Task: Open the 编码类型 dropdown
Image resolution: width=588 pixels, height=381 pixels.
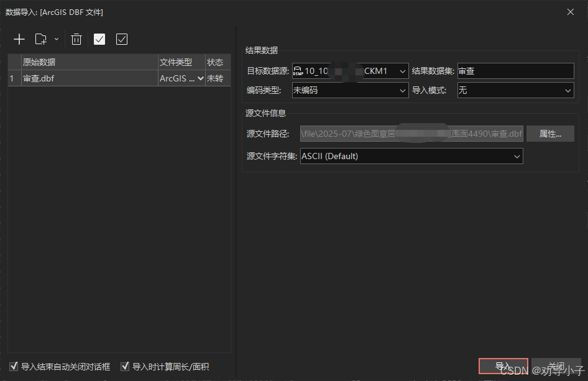Action: tap(350, 90)
